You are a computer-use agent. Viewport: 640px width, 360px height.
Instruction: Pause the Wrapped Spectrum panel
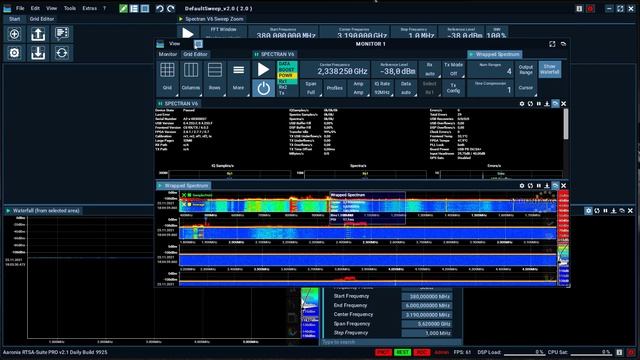tap(539, 185)
